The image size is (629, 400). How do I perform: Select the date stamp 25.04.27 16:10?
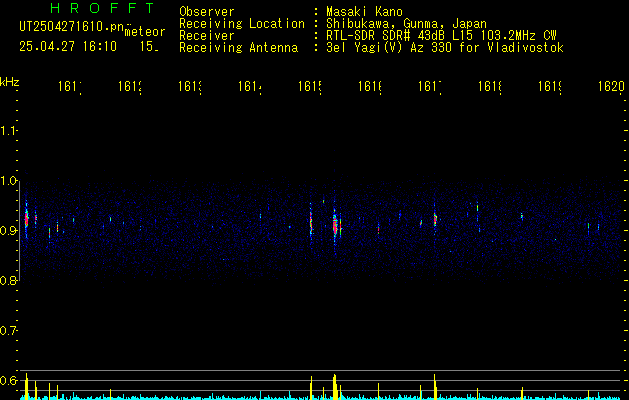pyautogui.click(x=68, y=47)
